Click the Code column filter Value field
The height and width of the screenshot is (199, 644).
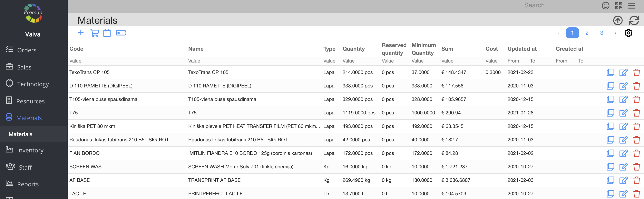[126, 61]
